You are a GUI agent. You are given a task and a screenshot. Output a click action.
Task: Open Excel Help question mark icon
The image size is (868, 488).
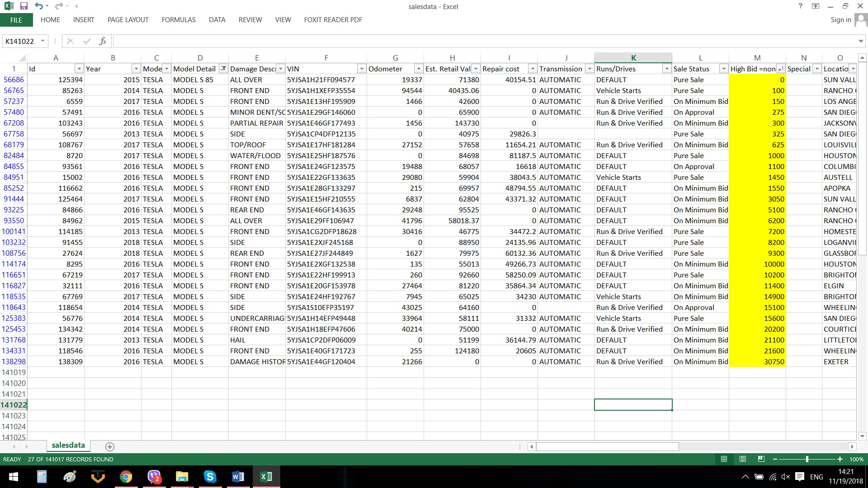click(801, 6)
